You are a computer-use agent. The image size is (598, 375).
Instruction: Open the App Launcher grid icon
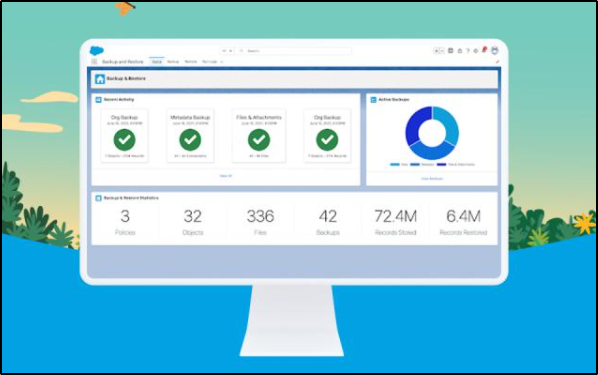click(94, 62)
